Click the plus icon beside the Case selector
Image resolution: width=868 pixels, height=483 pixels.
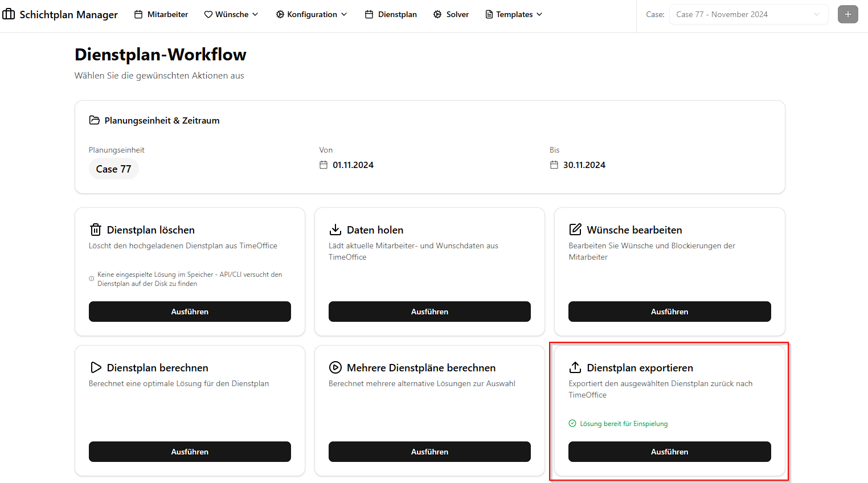(847, 14)
